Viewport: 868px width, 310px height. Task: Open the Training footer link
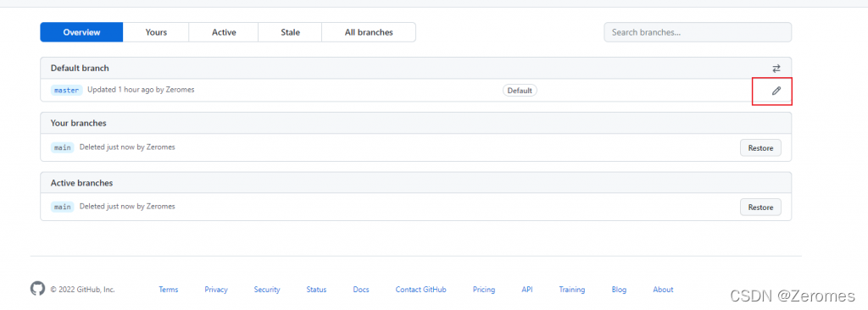click(572, 290)
